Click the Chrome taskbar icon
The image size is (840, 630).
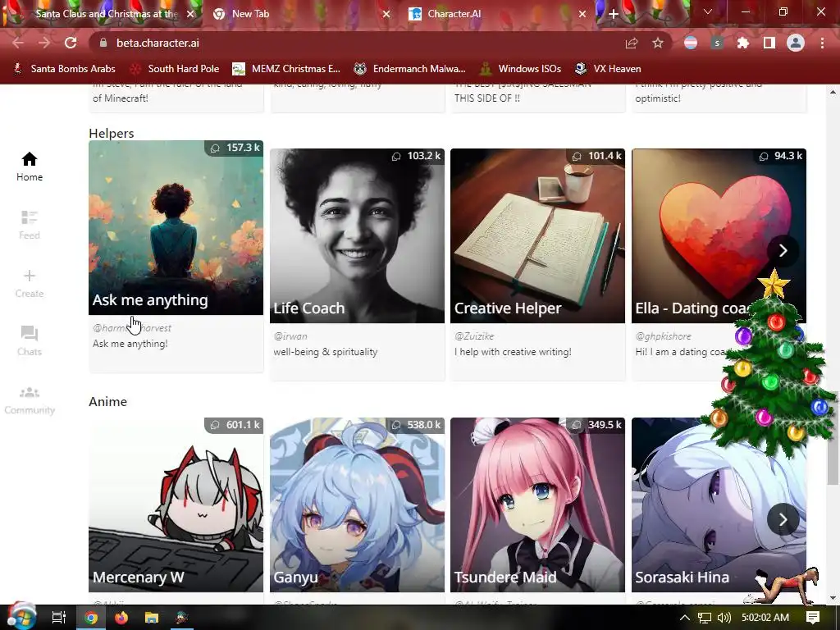pos(91,618)
